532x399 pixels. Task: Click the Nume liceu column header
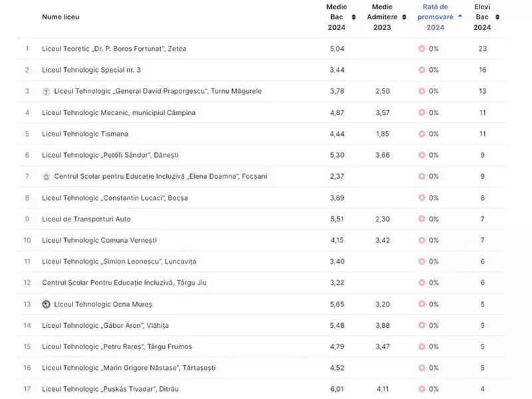[61, 17]
